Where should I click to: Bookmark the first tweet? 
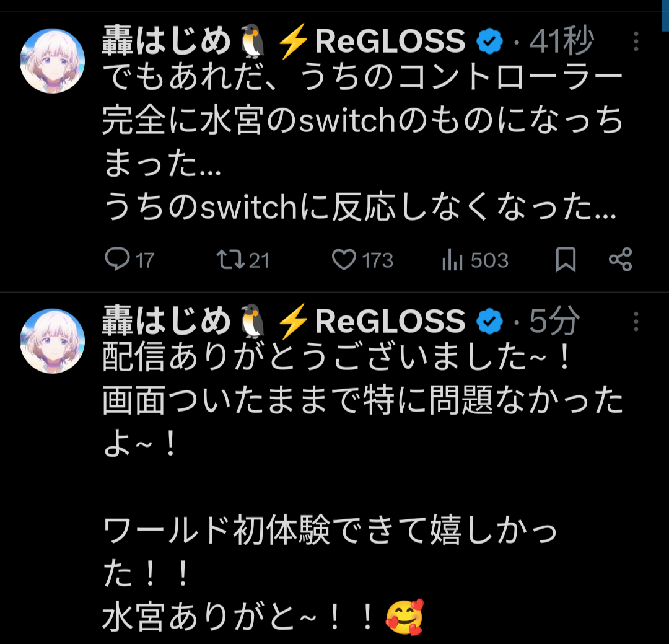point(566,259)
